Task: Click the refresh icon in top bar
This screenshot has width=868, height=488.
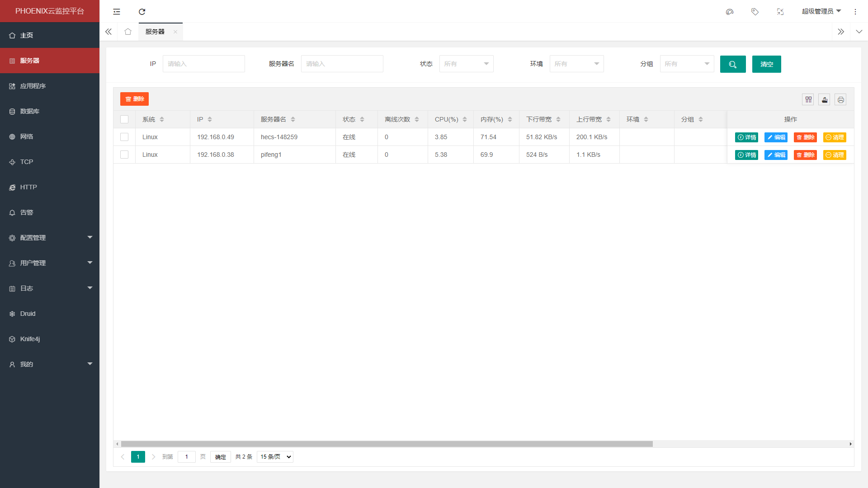Action: coord(142,12)
